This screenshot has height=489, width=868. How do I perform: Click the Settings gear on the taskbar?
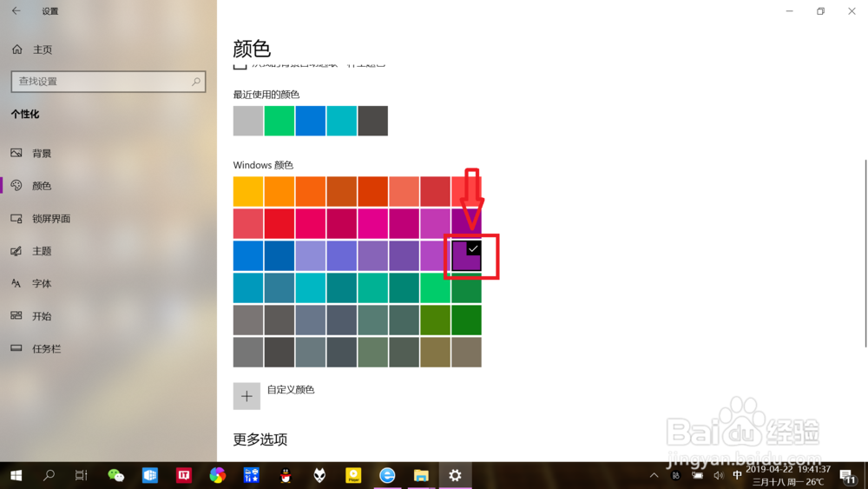point(455,475)
